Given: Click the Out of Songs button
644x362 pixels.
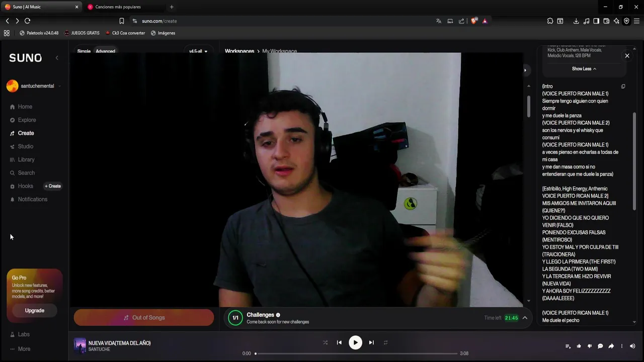Looking at the screenshot, I should click(x=144, y=318).
